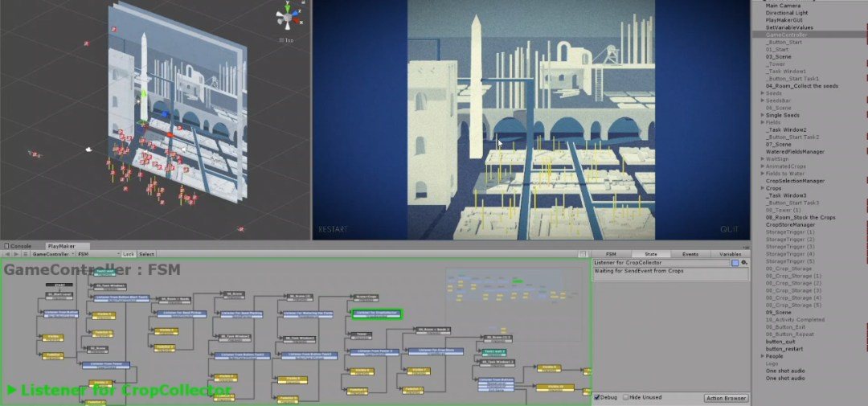Expand the People hierarchy item
868x406 pixels.
(x=762, y=356)
